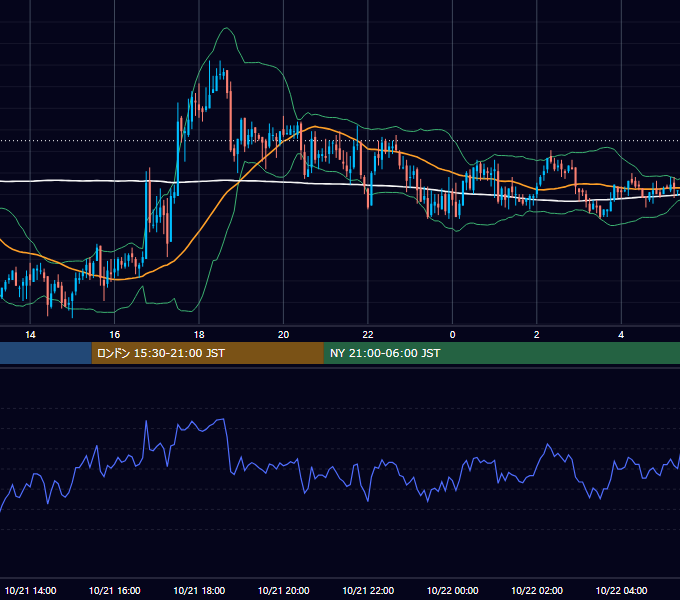
Task: Click the upper Bollinger band peak above 18:00
Action: click(226, 28)
